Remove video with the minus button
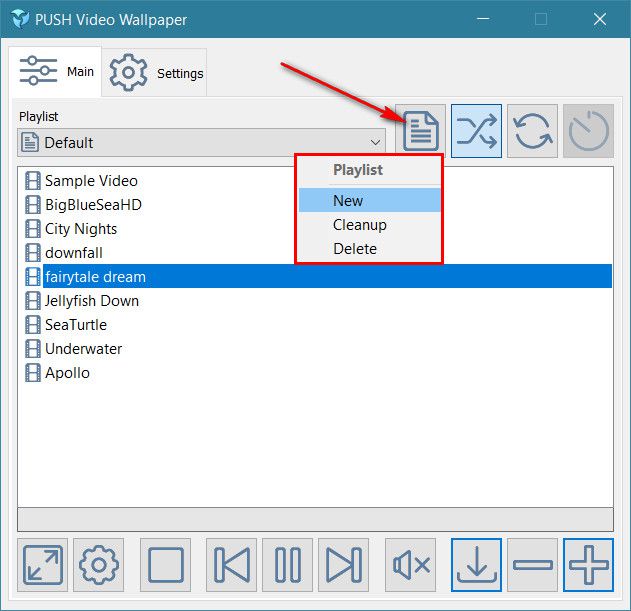This screenshot has height=611, width=631. (x=532, y=565)
